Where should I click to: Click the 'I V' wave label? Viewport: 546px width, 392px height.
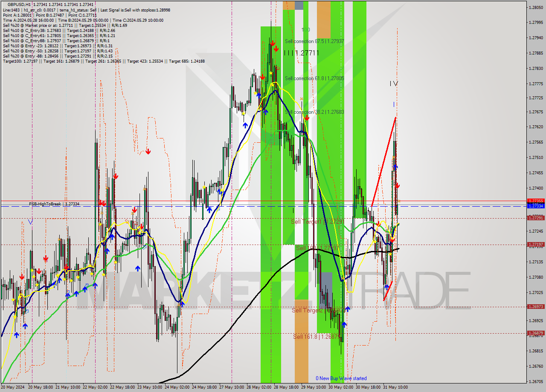pos(394,84)
